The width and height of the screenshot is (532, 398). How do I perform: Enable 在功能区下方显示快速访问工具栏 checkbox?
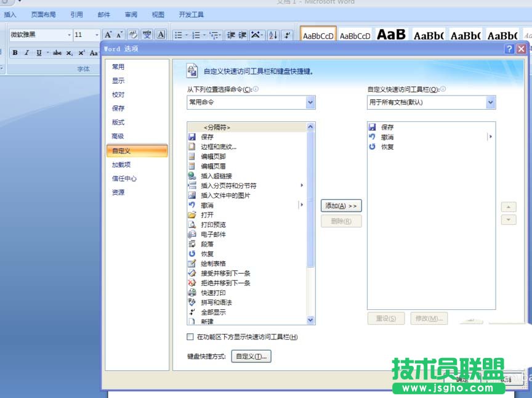(190, 336)
